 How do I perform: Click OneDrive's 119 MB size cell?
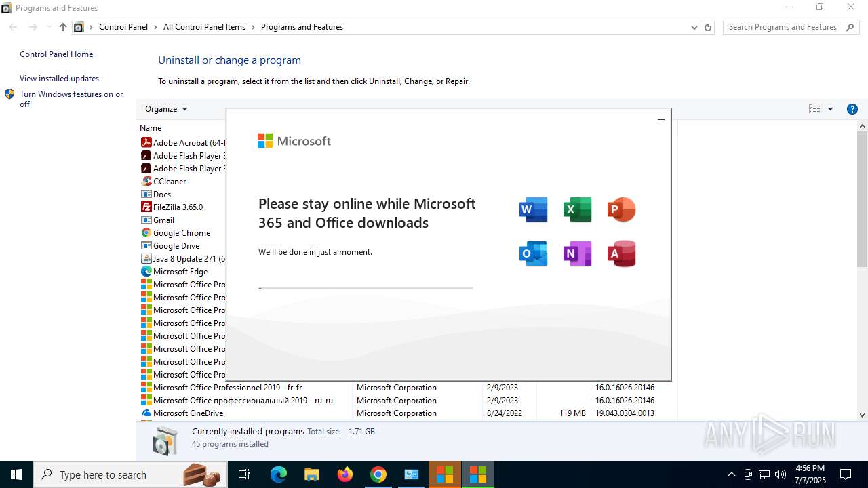click(x=572, y=413)
